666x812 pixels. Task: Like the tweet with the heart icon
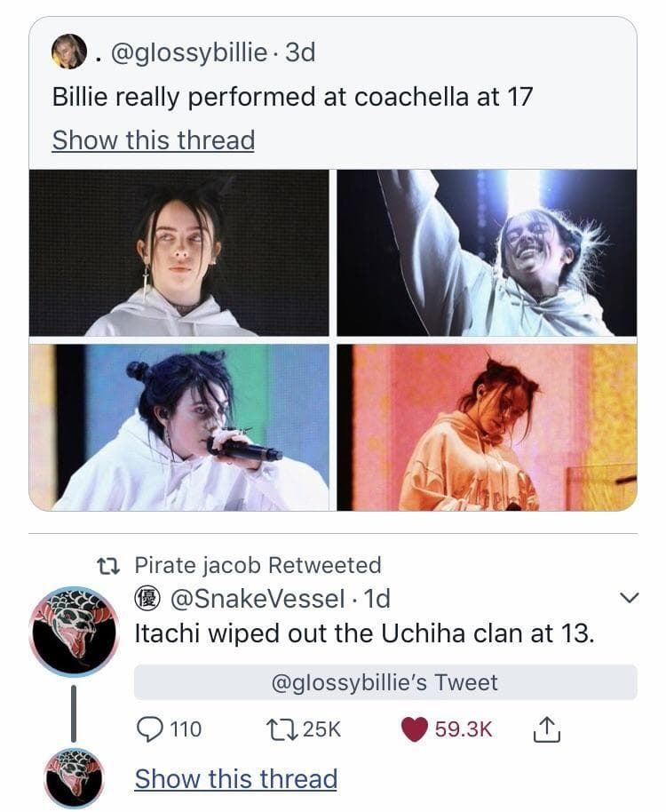tap(414, 729)
